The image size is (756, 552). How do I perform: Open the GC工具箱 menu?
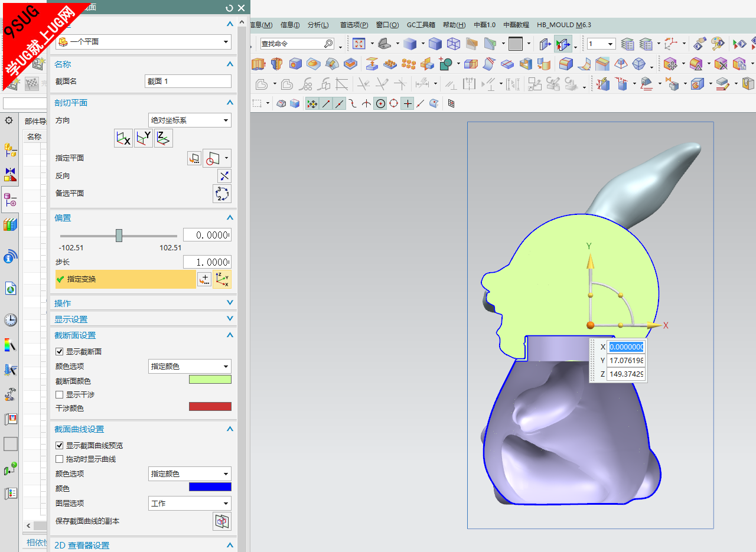[x=421, y=25]
